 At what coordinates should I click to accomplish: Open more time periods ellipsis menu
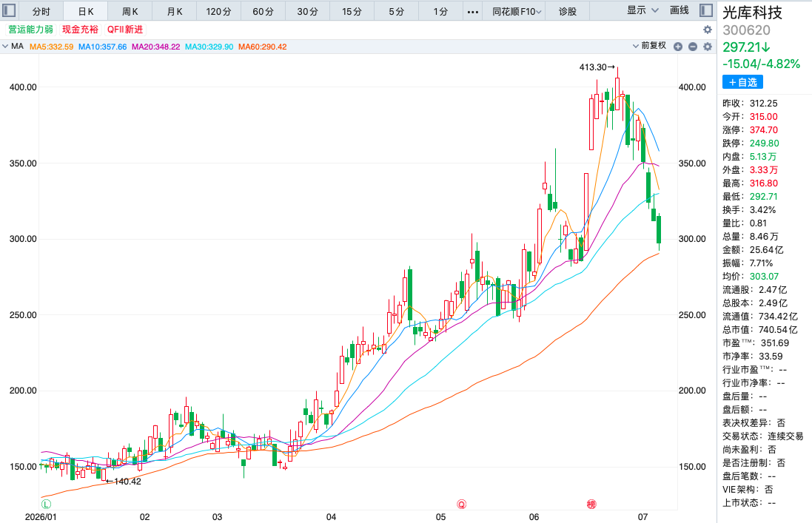pyautogui.click(x=473, y=11)
